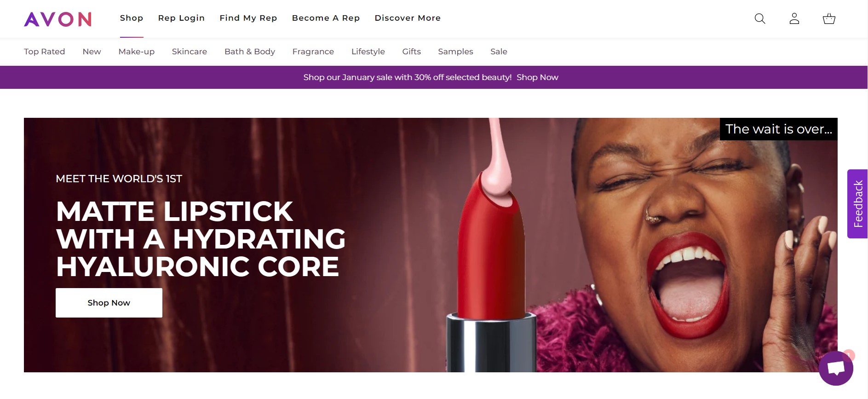Image resolution: width=868 pixels, height=399 pixels.
Task: Open the Make-up category
Action: [137, 52]
